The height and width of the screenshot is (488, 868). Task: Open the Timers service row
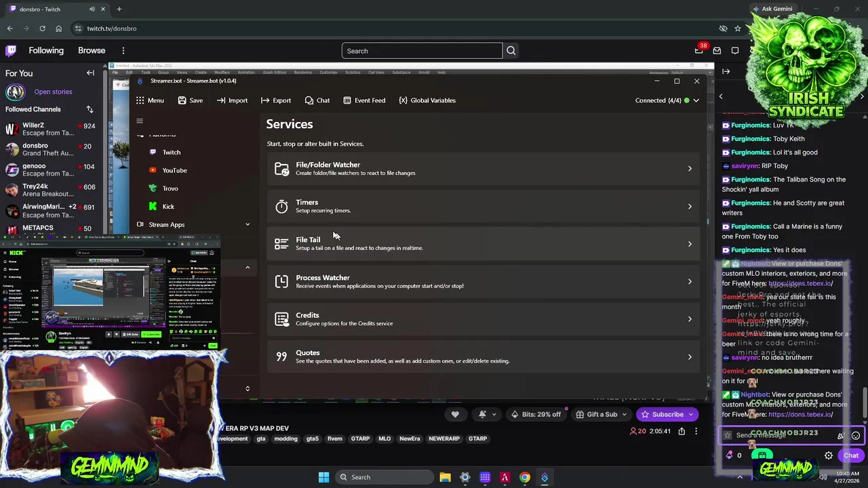[x=483, y=206]
